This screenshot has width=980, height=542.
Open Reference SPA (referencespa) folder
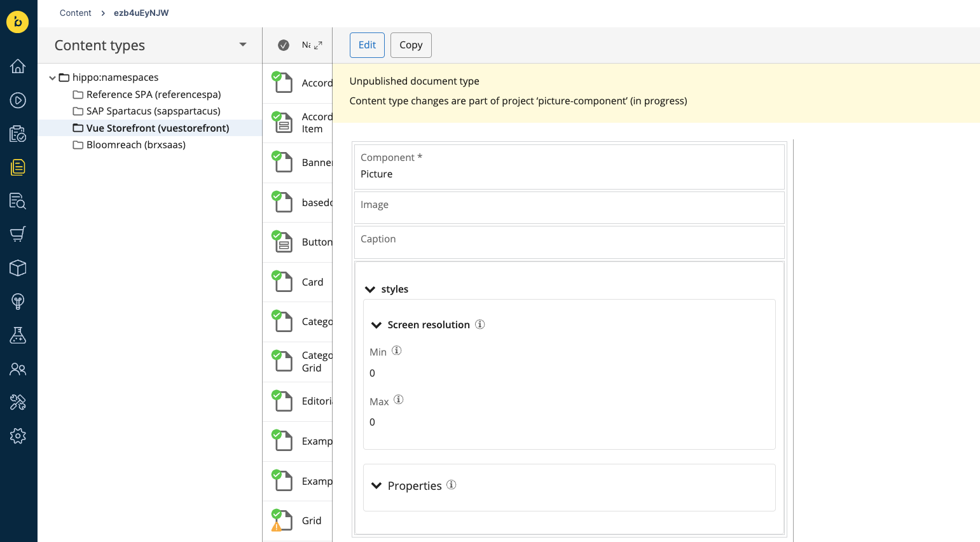tap(147, 94)
